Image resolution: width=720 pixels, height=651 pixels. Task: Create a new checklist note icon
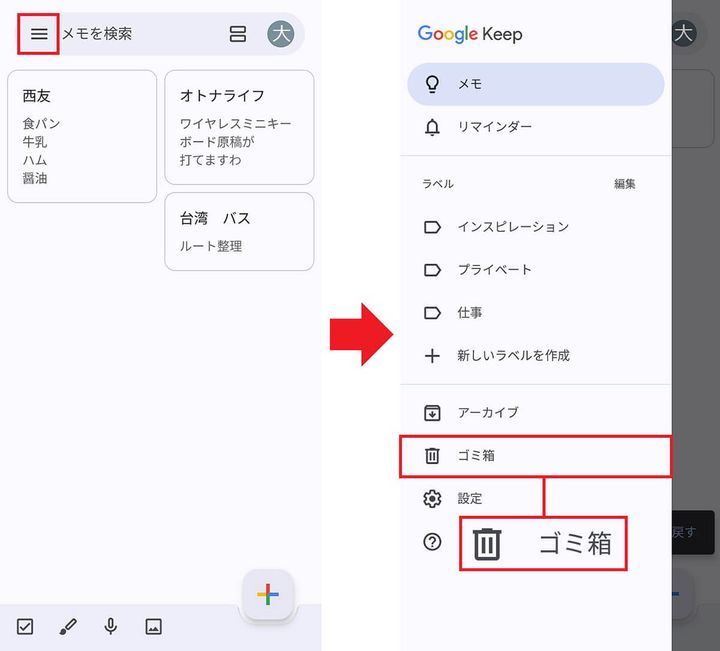25,626
